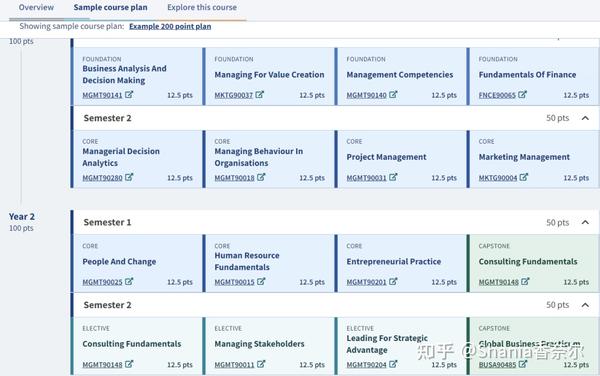
Task: Follow the MGMT90031 subject code link
Action: [x=366, y=178]
